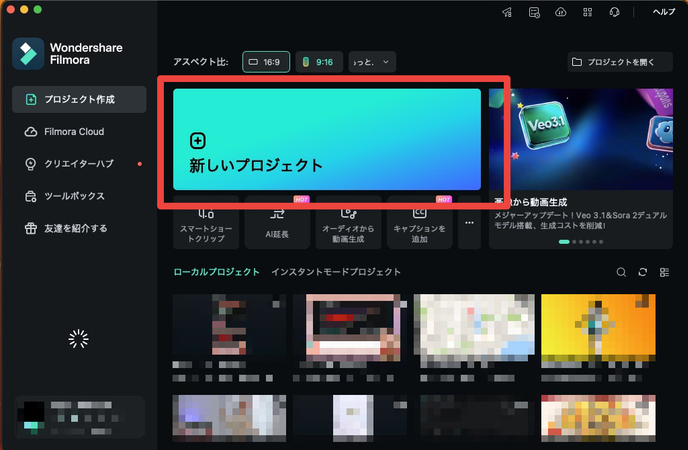
Task: Click the paper plane share icon
Action: click(507, 12)
